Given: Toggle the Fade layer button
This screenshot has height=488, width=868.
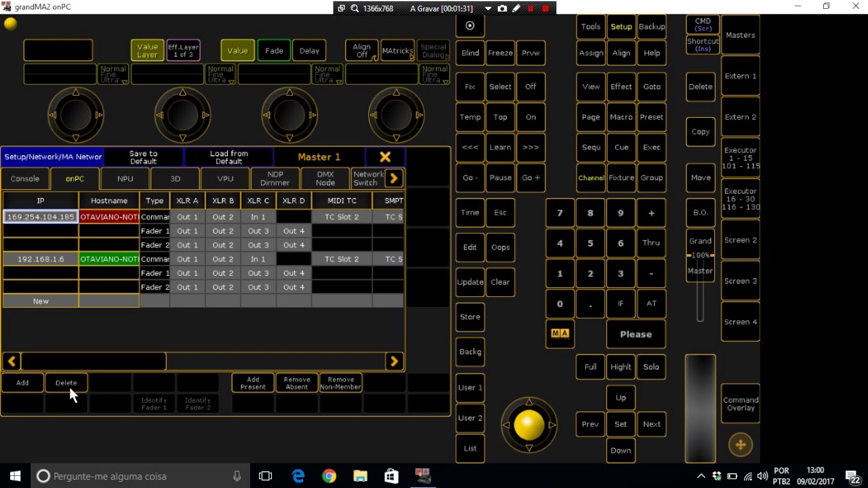Looking at the screenshot, I should coord(274,51).
